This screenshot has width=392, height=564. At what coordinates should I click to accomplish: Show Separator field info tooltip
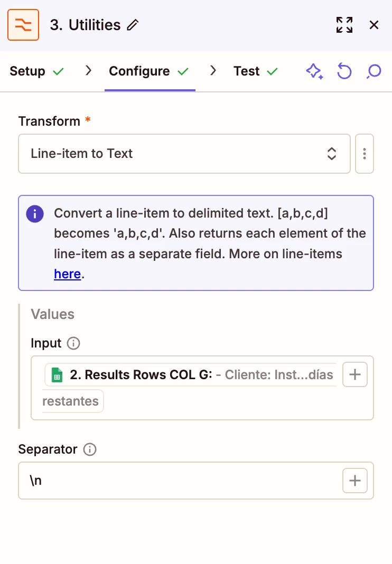(90, 450)
